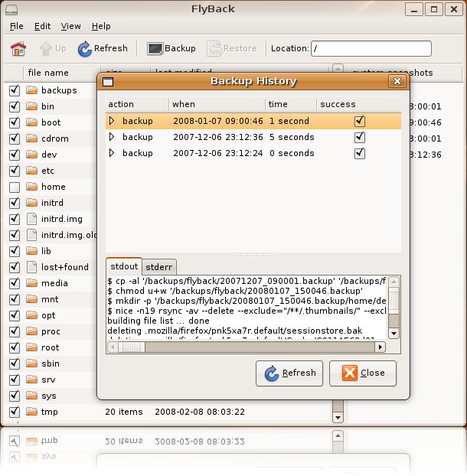Refresh the file list from toolbar

pos(103,48)
